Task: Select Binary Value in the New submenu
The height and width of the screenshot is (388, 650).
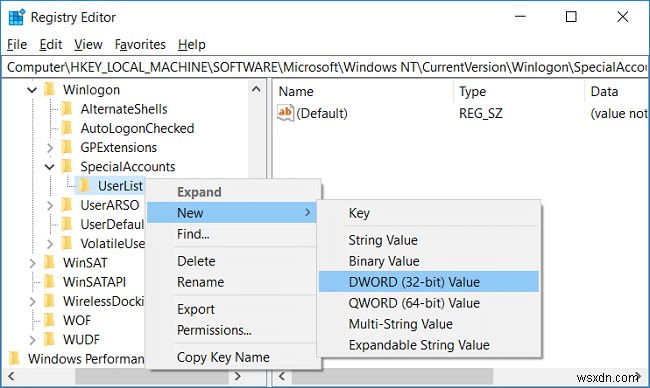Action: 429,261
